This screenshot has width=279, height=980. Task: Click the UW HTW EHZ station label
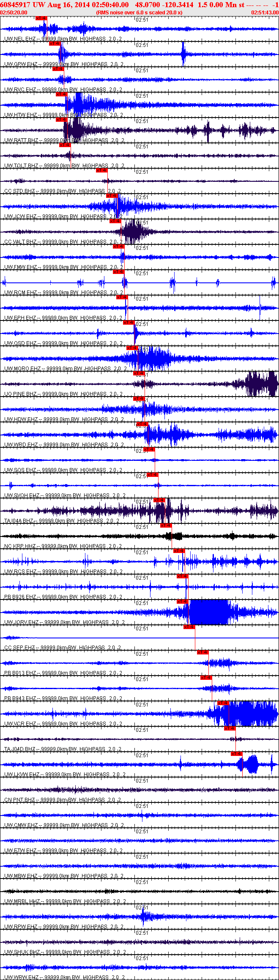pos(20,115)
